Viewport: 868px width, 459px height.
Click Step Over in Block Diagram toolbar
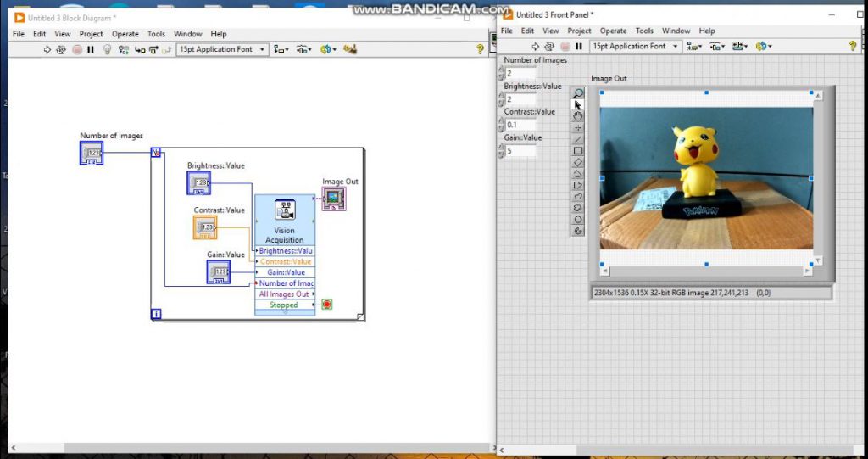coord(153,50)
